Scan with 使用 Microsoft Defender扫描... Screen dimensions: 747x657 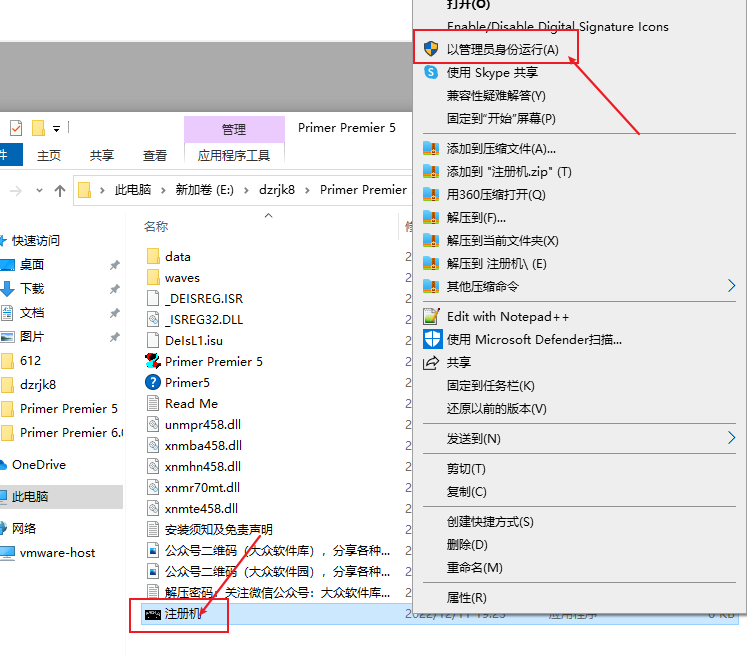click(534, 340)
